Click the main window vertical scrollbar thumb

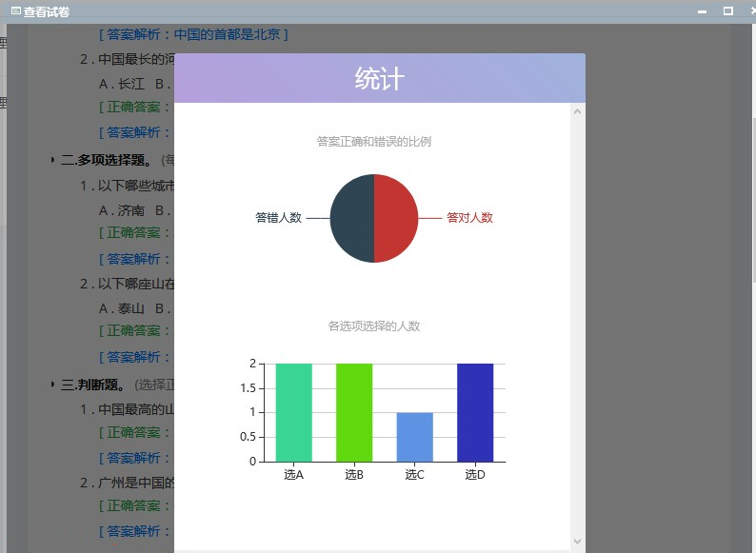click(x=753, y=200)
